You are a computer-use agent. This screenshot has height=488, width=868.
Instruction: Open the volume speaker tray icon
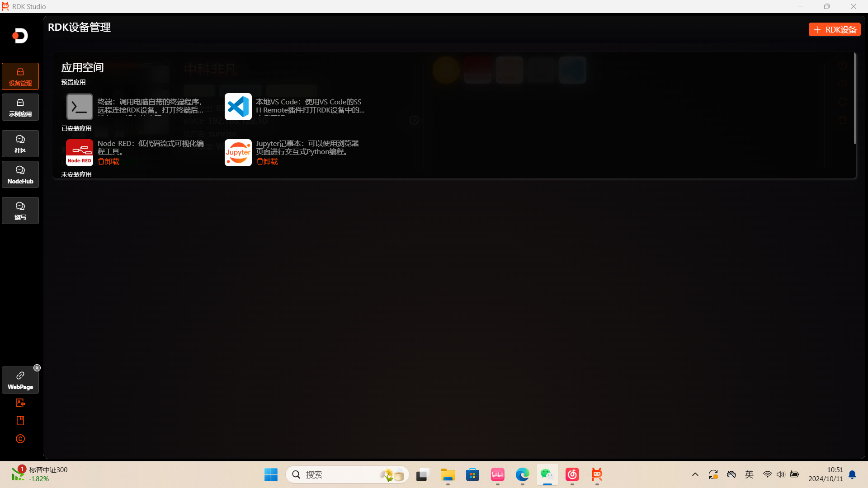pos(781,474)
